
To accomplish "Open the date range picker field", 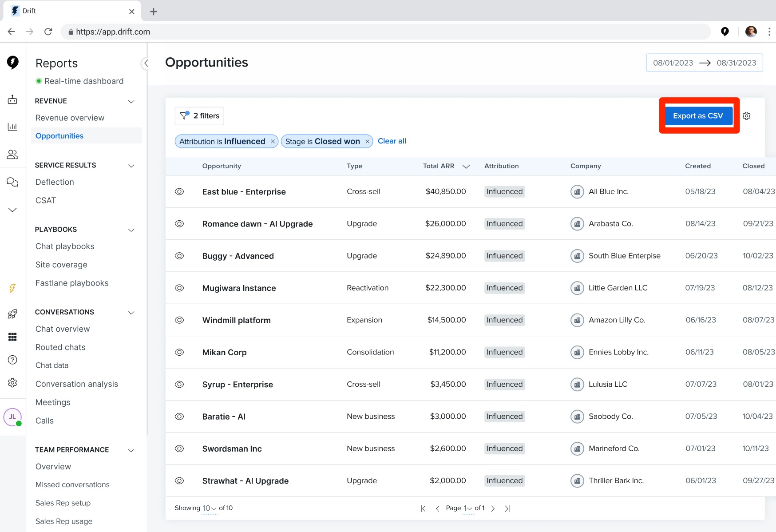I will point(705,63).
